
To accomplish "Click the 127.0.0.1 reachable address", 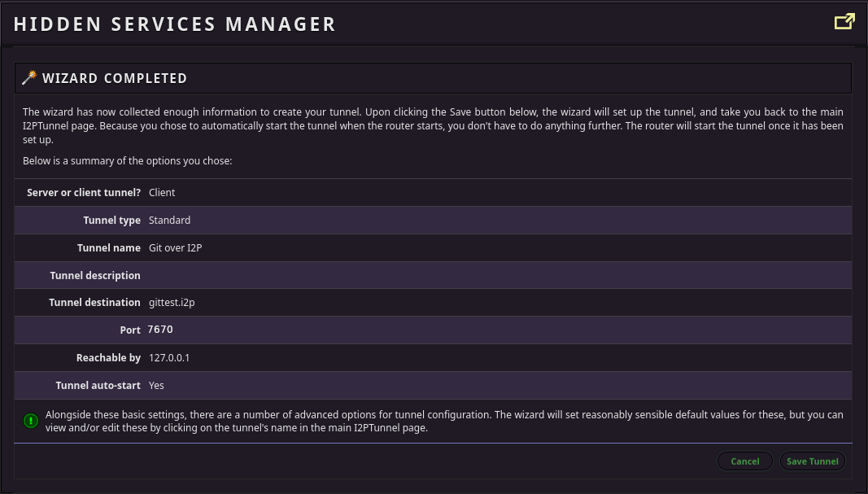I will coord(169,358).
